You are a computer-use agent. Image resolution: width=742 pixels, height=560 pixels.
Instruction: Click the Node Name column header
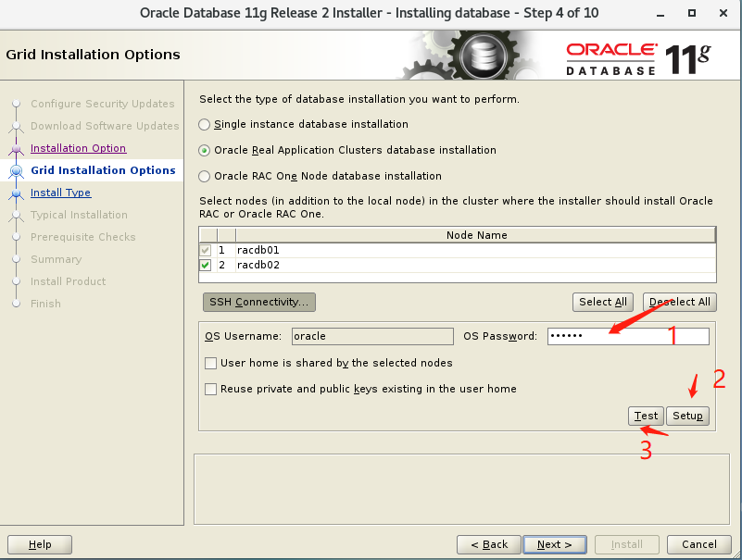pos(476,235)
